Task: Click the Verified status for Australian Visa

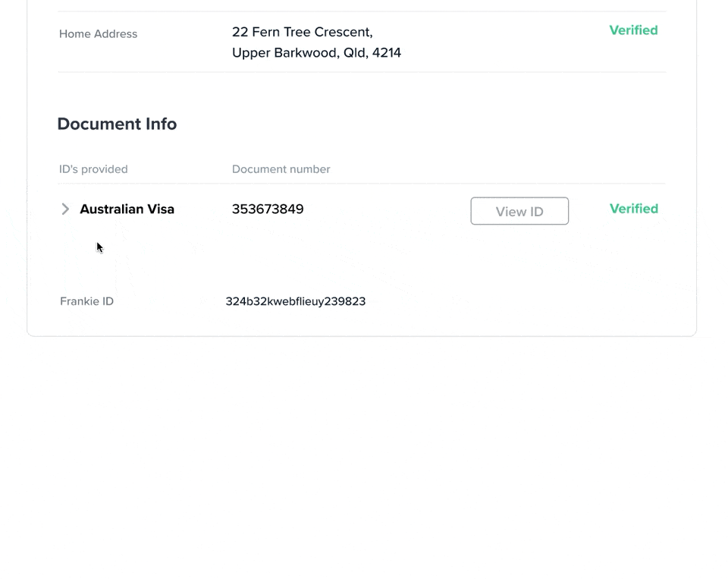Action: pos(633,209)
